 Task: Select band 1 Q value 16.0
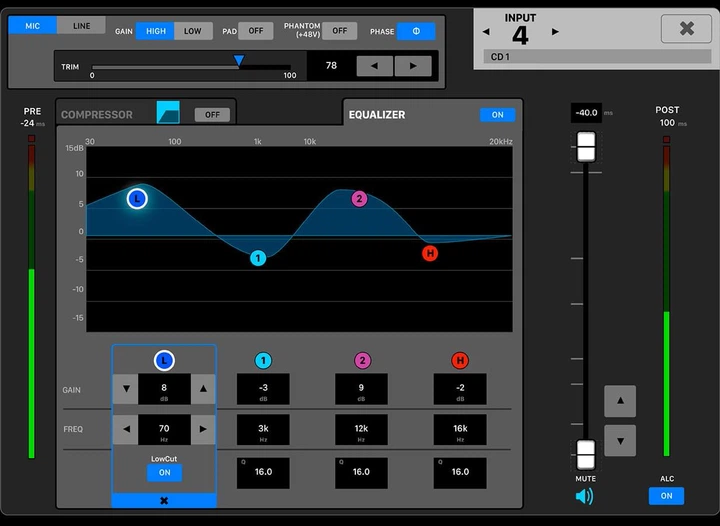[263, 473]
